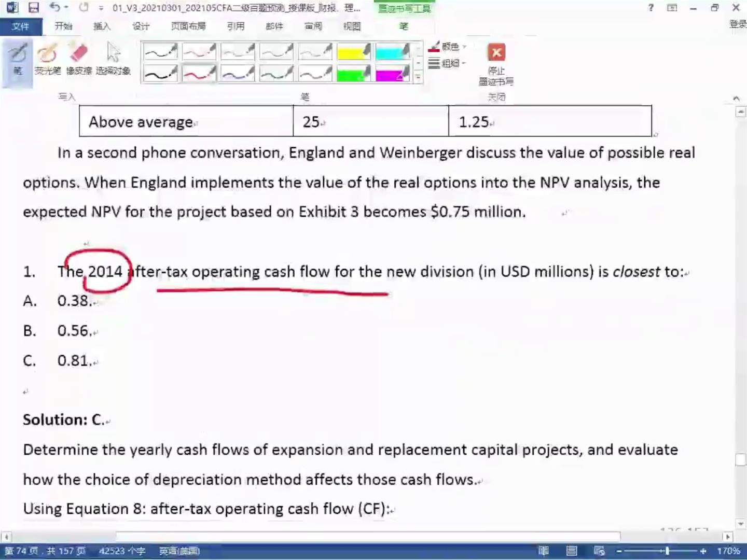This screenshot has width=747, height=560.
Task: Select the yellow highlighter swatch
Action: [354, 51]
